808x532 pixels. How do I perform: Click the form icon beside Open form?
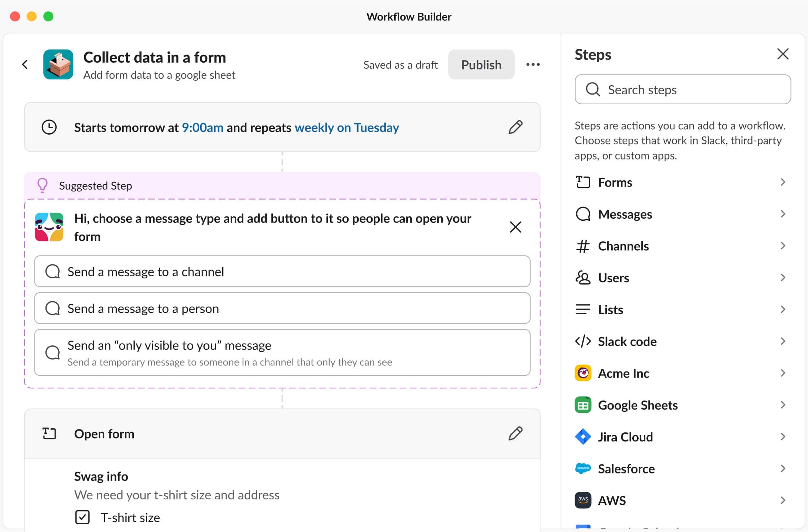[x=49, y=434]
